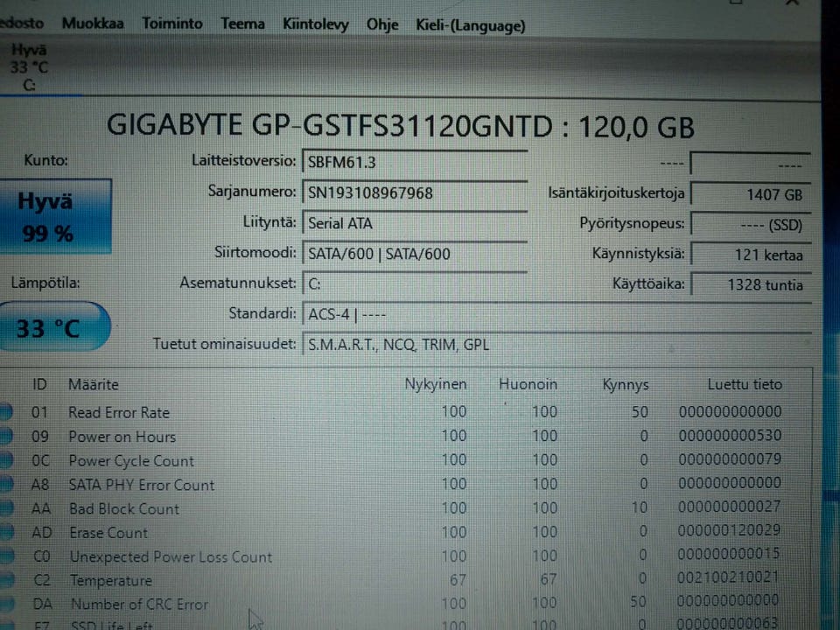Click raw value 00210021002­1 in Temperature row
Screen dimensions: 840x630
coord(727,577)
